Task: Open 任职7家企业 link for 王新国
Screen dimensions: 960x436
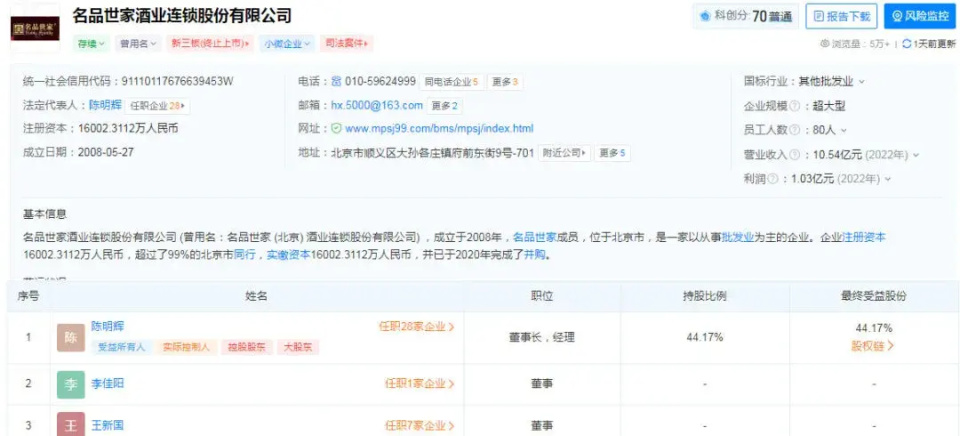Action: click(x=420, y=426)
